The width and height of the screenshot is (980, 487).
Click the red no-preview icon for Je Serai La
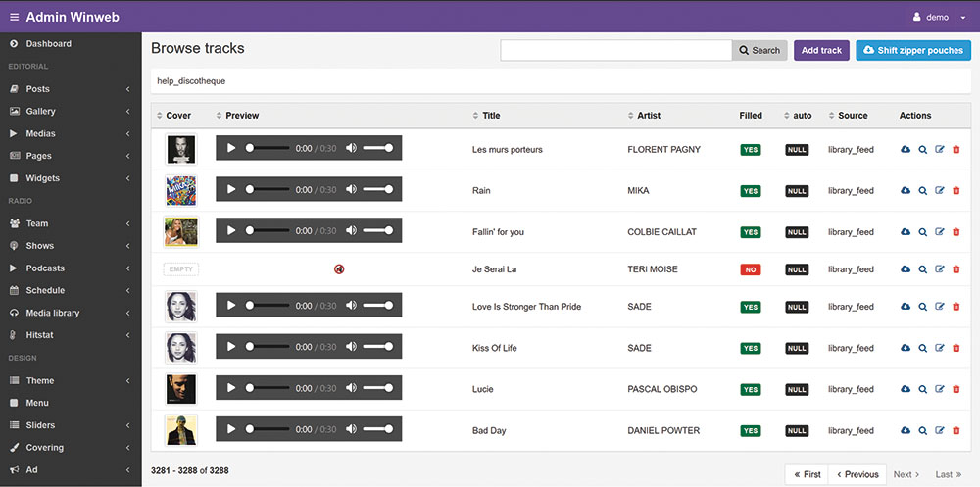[x=339, y=269]
